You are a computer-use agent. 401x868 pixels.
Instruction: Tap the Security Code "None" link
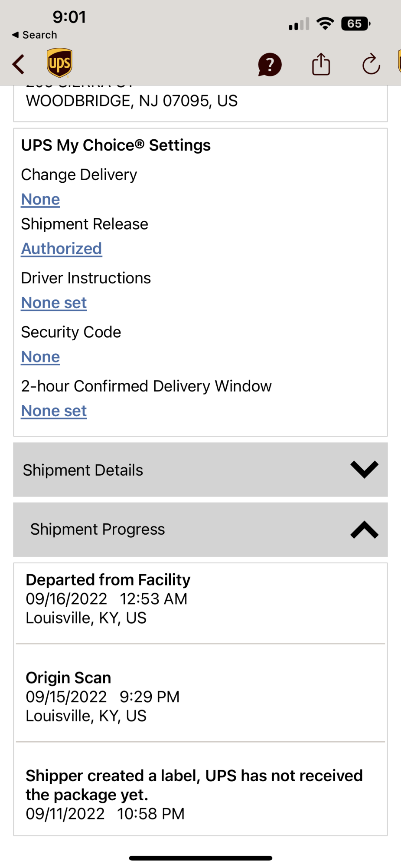pos(41,357)
